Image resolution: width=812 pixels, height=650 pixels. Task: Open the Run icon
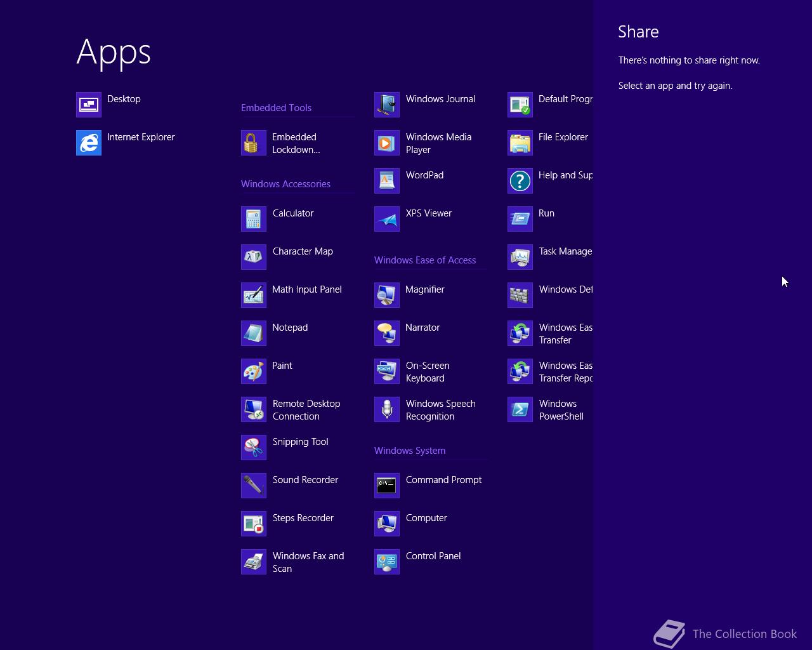tap(520, 219)
